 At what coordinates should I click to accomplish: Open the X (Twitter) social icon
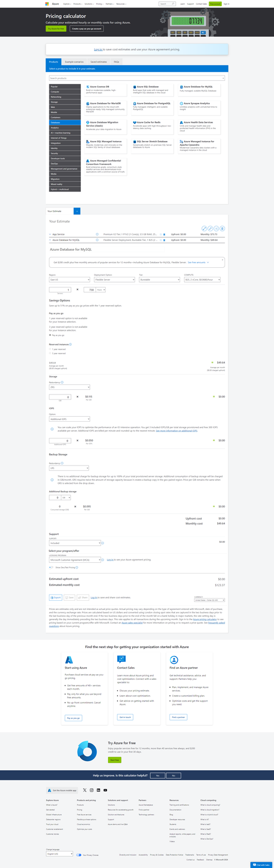click(x=85, y=790)
